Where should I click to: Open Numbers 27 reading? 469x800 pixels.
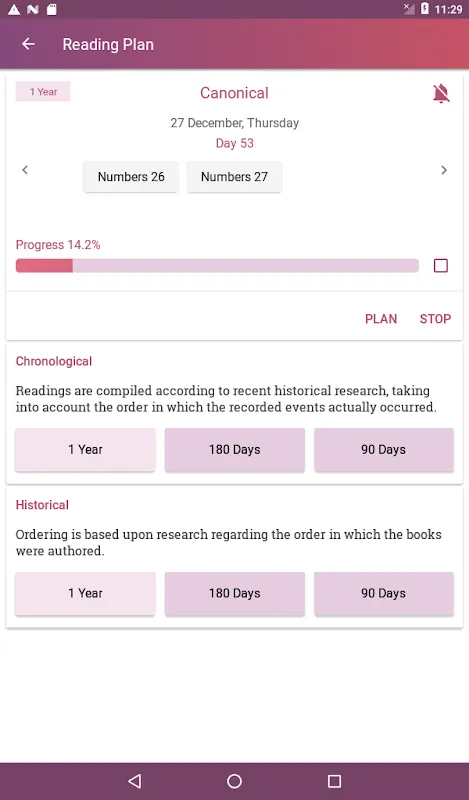click(234, 177)
